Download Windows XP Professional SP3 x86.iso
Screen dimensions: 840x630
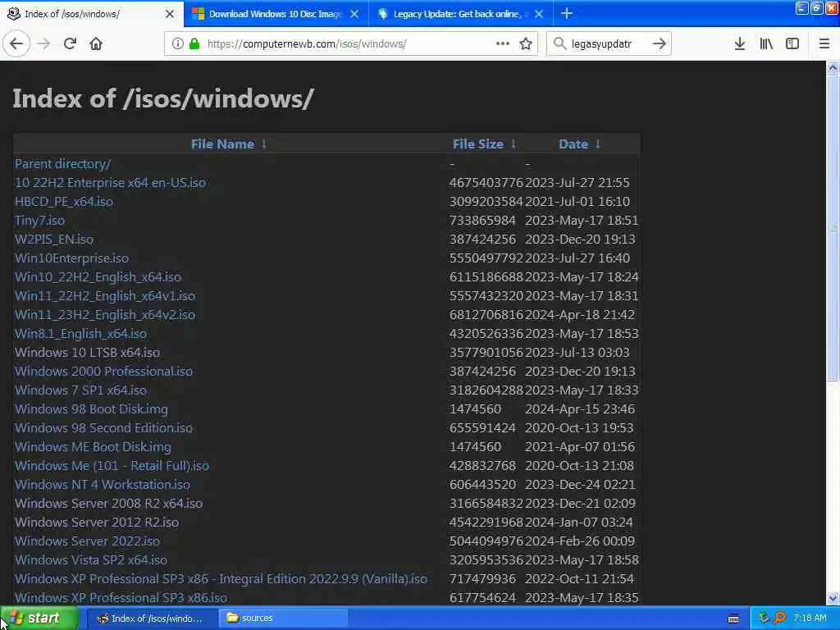[121, 597]
